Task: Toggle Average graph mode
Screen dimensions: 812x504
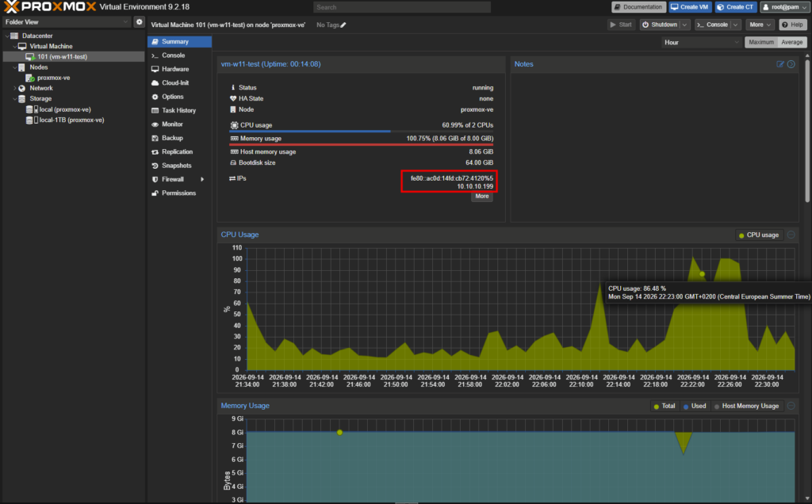Action: [791, 43]
